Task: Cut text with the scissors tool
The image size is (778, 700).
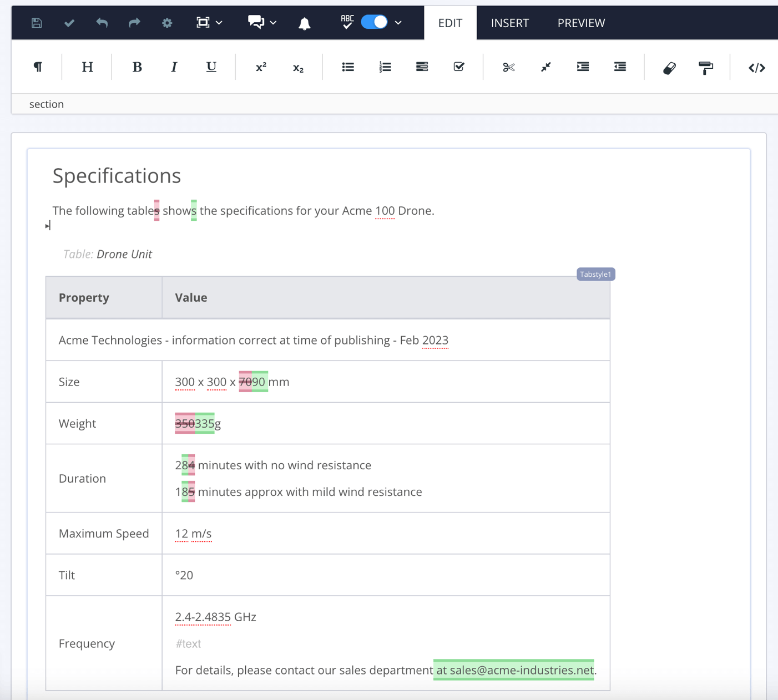Action: coord(508,67)
